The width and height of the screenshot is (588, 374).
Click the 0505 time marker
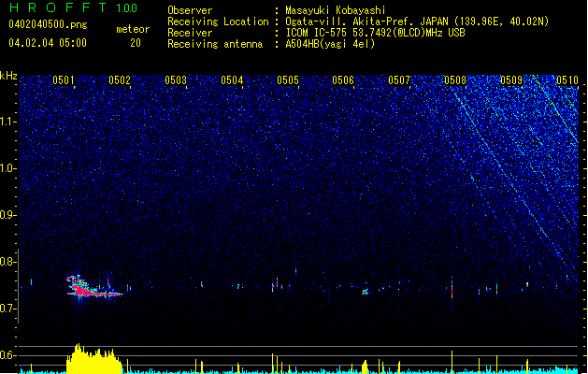coord(288,80)
